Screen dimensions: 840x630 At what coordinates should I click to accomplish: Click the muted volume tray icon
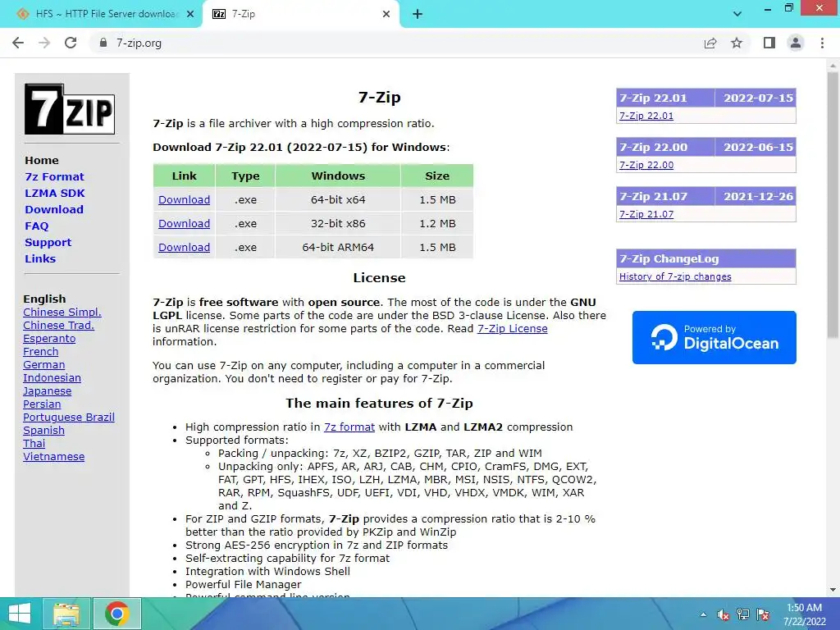(x=724, y=614)
